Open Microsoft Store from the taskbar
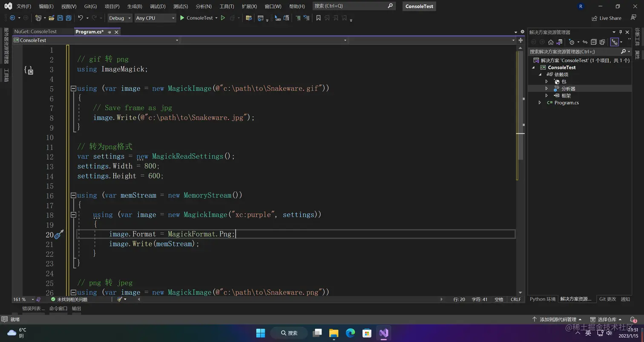Screen dimensions: 644x342 tap(367, 333)
